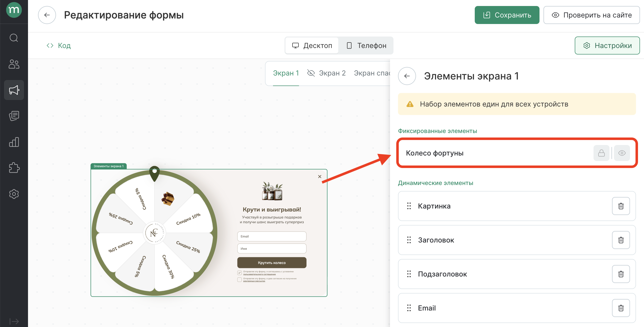Click the Email input field in form preview
Image resolution: width=644 pixels, height=327 pixels.
click(271, 236)
